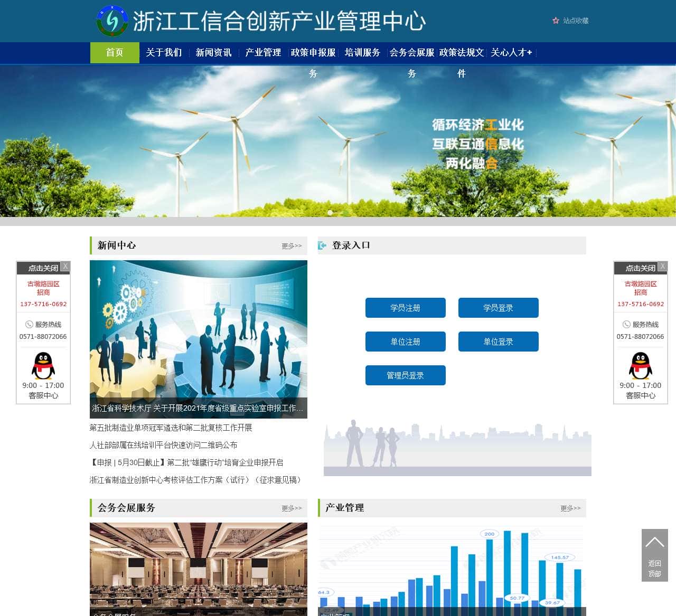676x616 pixels.
Task: Open news link 人社部部属在线培训平台快速访问二维码公布
Action: pos(164,445)
